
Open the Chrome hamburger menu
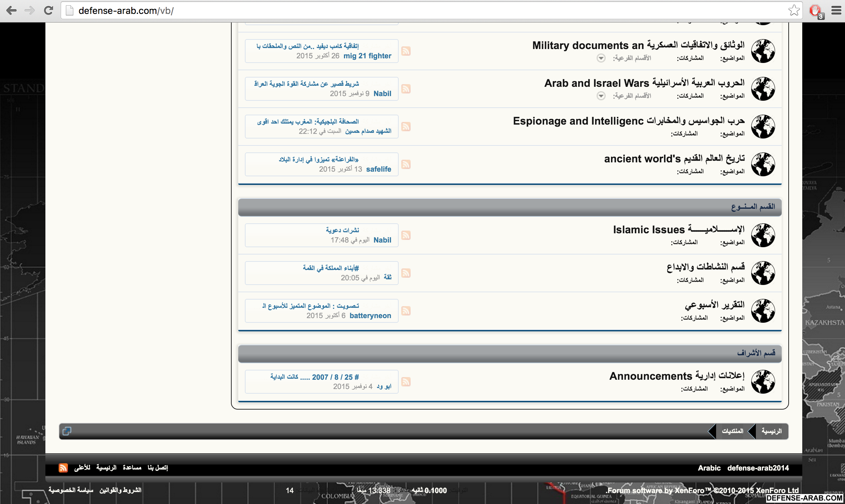pos(836,11)
